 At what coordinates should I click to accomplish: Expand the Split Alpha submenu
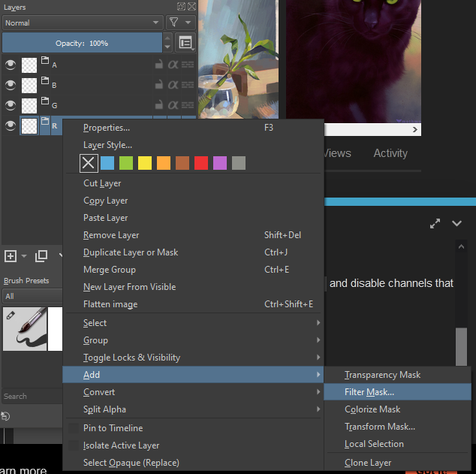pyautogui.click(x=194, y=409)
